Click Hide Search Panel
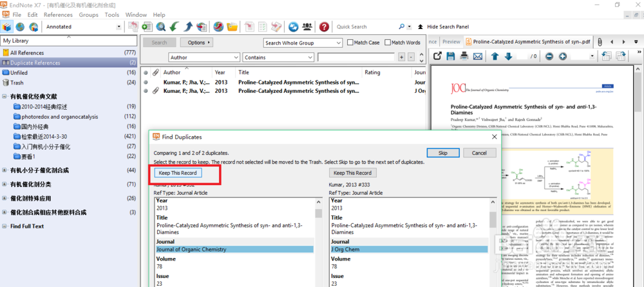 click(x=444, y=26)
